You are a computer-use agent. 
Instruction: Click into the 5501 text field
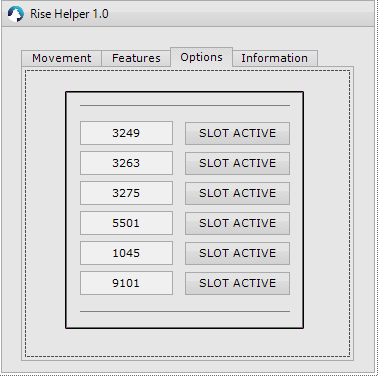click(x=126, y=223)
